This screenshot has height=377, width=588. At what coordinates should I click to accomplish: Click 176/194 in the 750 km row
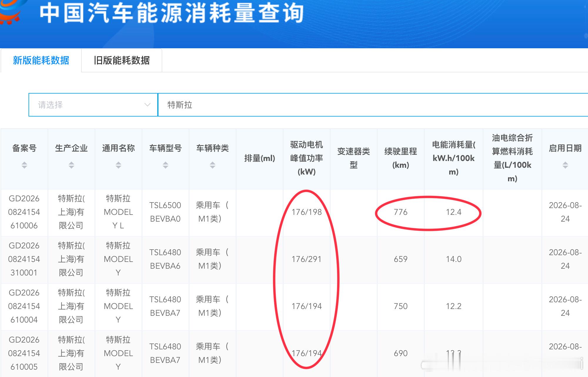coord(307,306)
